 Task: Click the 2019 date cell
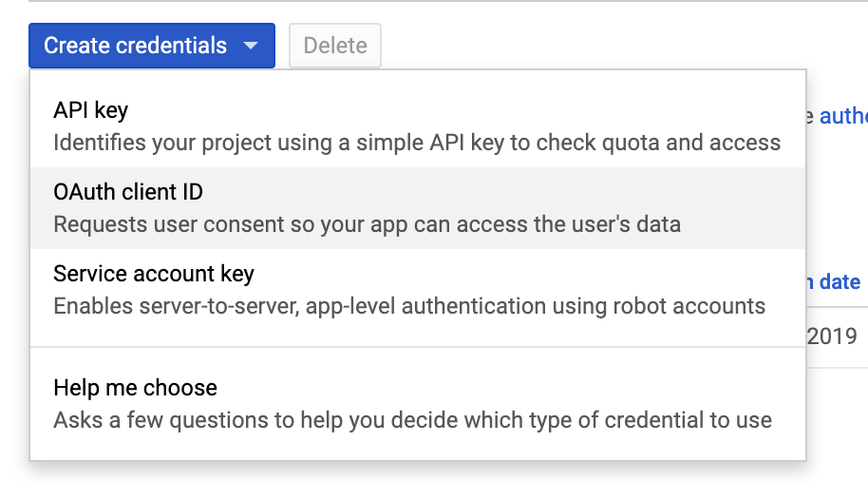coord(834,336)
